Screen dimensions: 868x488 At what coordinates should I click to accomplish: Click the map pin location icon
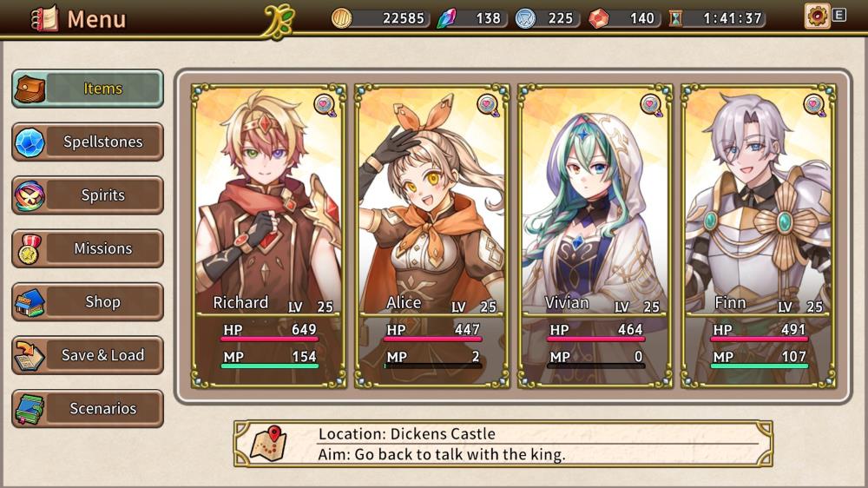pos(268,444)
